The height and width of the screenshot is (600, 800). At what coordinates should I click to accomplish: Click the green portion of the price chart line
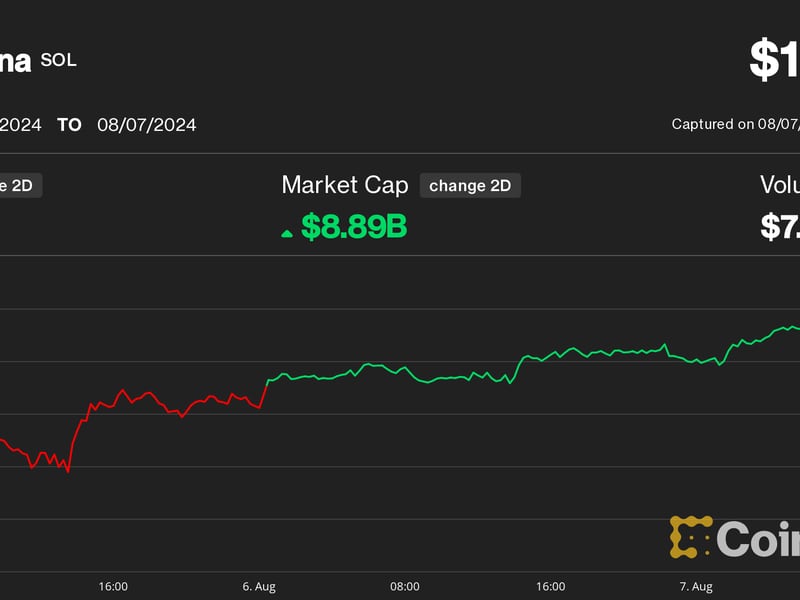pyautogui.click(x=450, y=375)
